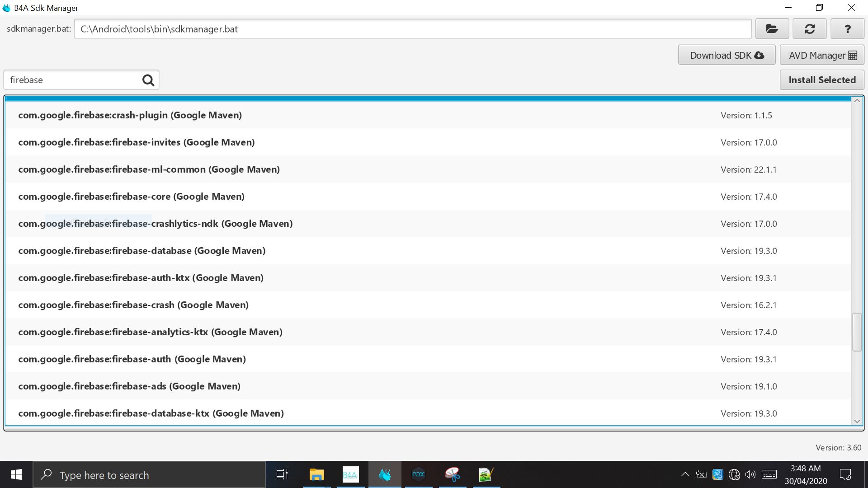Open help with the question mark button
This screenshot has height=488, width=868.
pos(847,29)
